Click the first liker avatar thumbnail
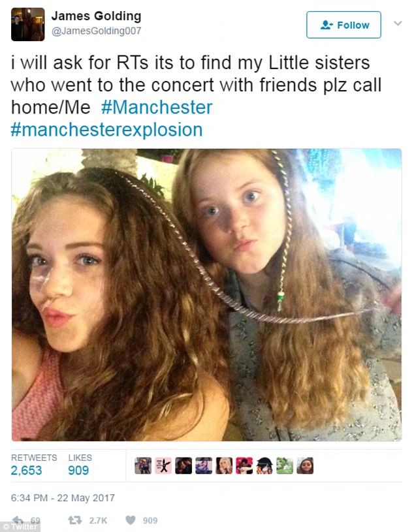 [143, 465]
